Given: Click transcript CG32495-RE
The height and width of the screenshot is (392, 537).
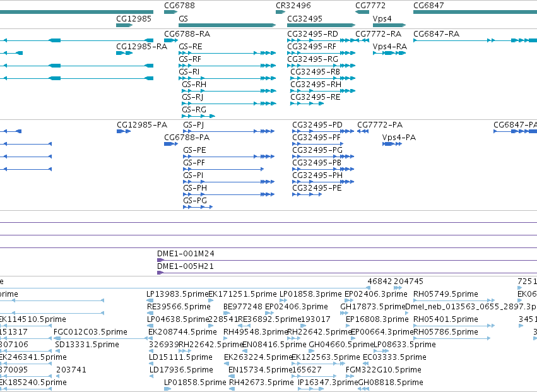Looking at the screenshot, I should point(307,104).
